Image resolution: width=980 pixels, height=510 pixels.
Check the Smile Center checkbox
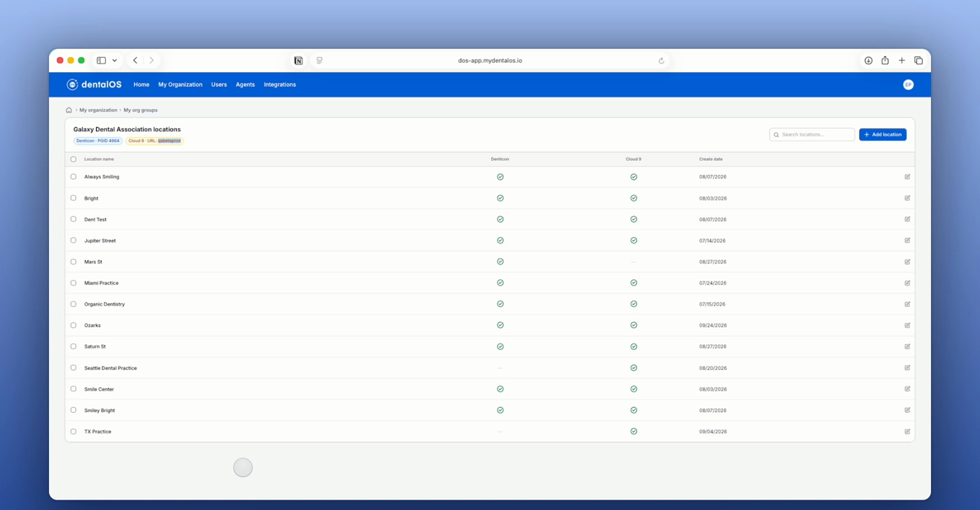[x=73, y=389]
